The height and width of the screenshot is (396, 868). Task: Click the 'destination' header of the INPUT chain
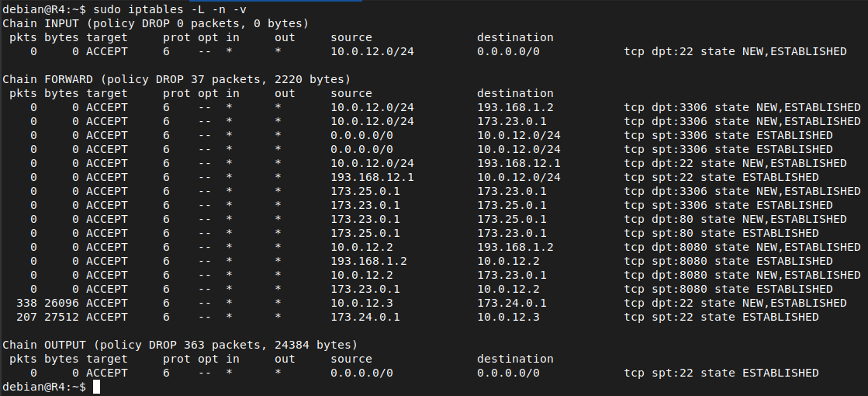tap(515, 38)
